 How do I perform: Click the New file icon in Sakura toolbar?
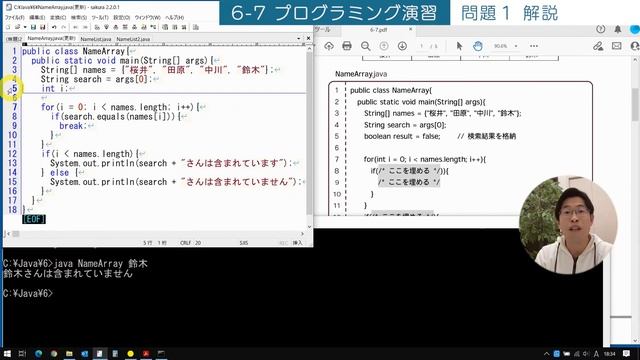click(8, 27)
